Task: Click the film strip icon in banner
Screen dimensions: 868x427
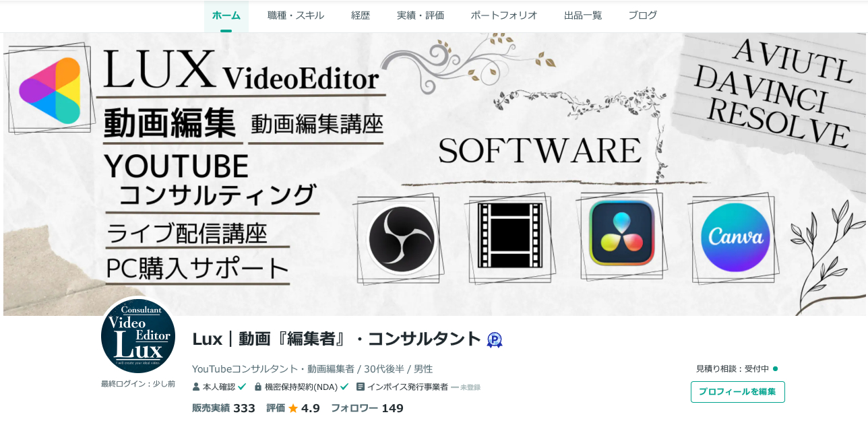Action: (x=510, y=236)
